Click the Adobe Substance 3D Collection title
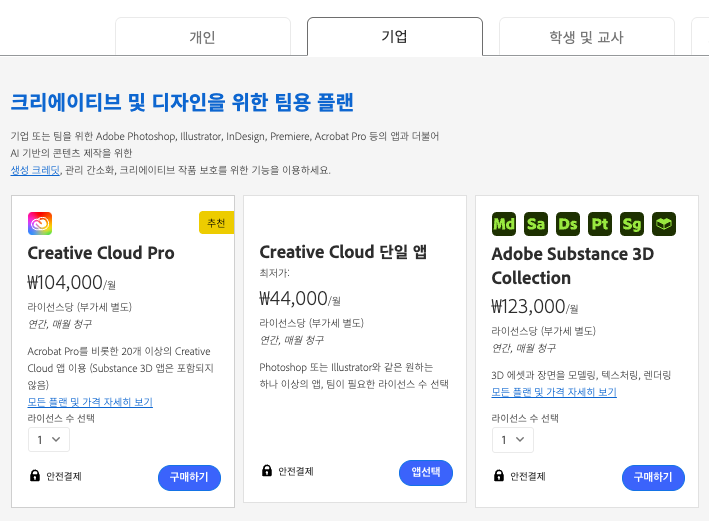The width and height of the screenshot is (709, 521). point(573,266)
